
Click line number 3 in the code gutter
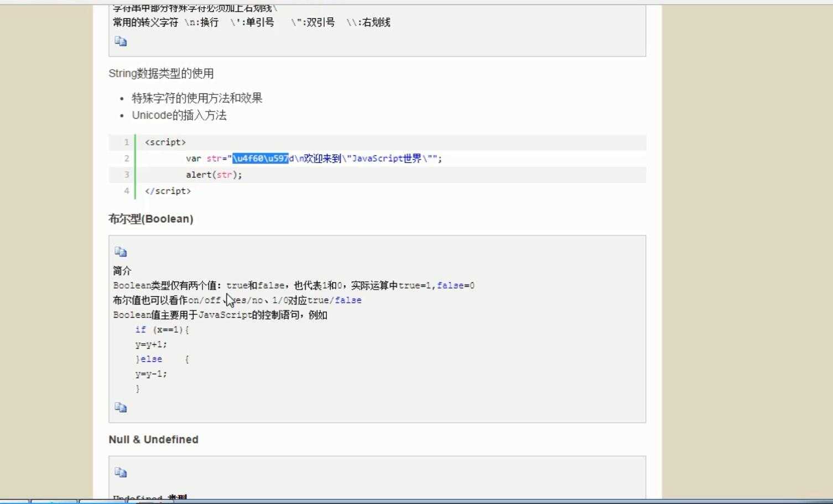coord(127,175)
